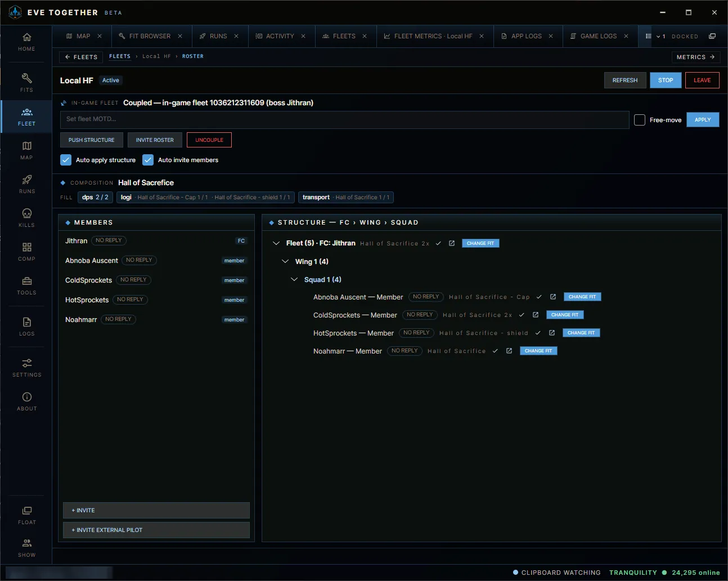Close the APP LOGS tab

pos(551,36)
